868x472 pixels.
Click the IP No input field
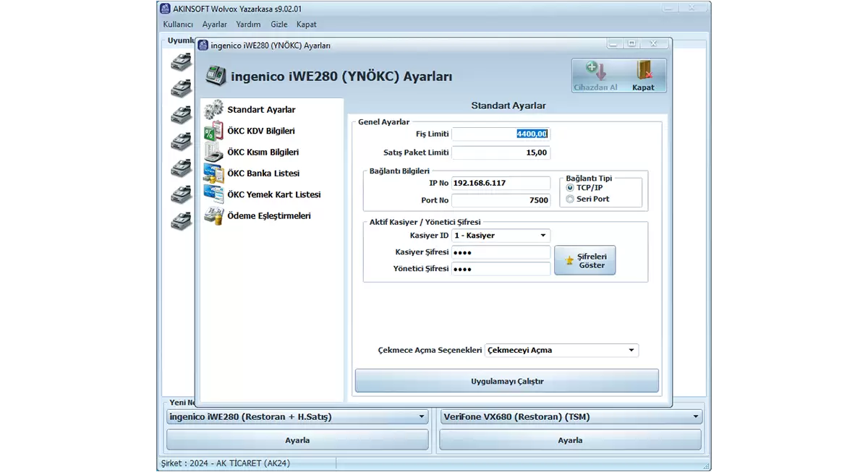point(501,184)
